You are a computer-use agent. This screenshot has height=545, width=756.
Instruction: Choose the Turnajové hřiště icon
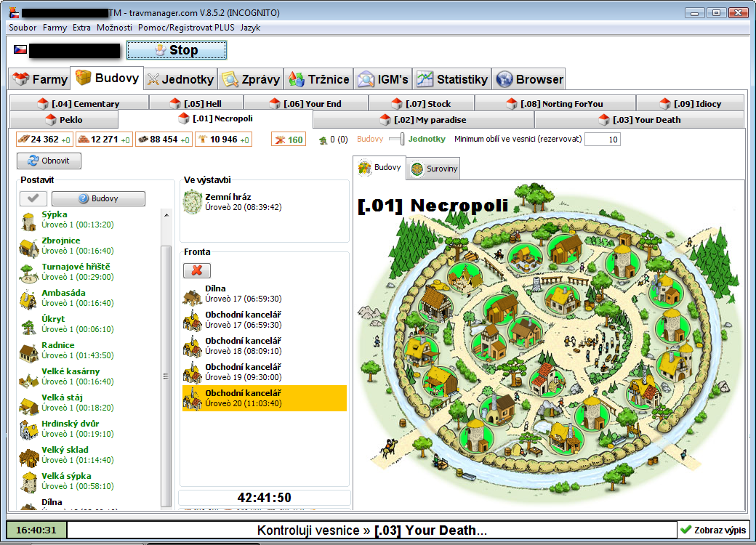[x=29, y=272]
